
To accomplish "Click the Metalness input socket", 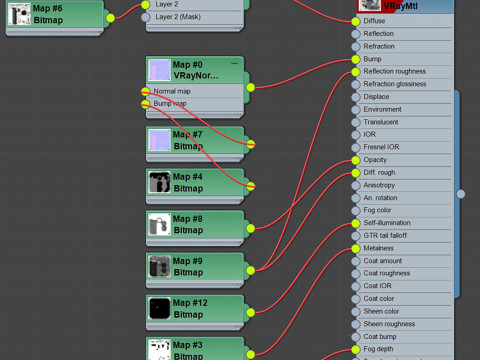I will pos(356,248).
